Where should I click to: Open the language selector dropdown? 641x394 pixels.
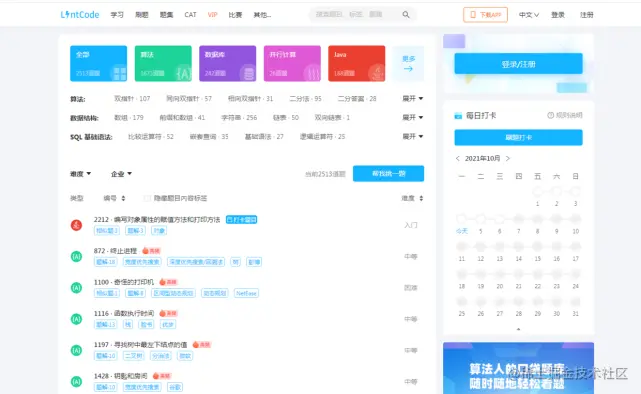coord(529,15)
